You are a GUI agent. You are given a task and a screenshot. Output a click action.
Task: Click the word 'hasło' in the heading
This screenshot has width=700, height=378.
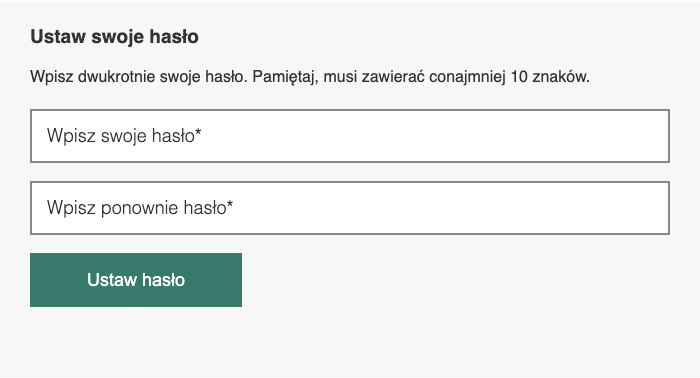[174, 37]
